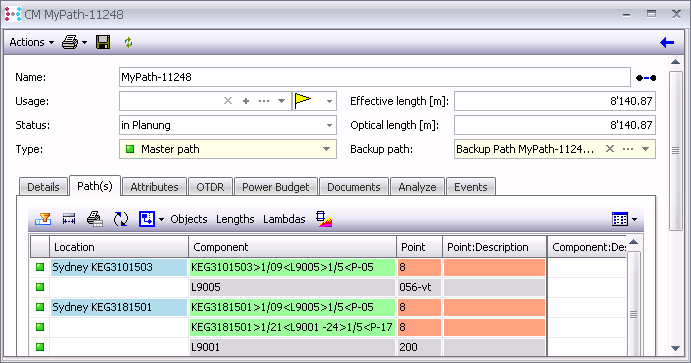Viewport: 691px width, 363px height.
Task: Clear the Usage field with the X
Action: click(228, 101)
